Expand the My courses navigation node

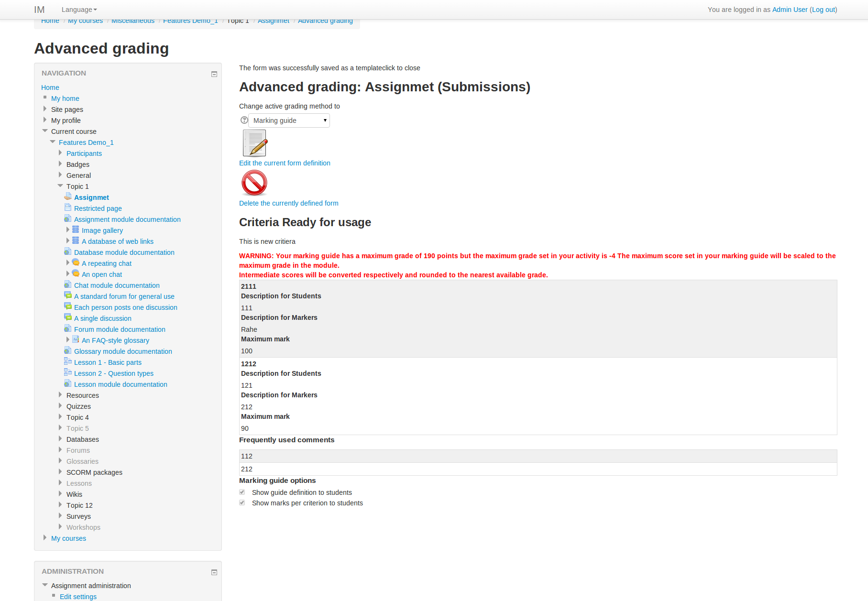tap(45, 538)
